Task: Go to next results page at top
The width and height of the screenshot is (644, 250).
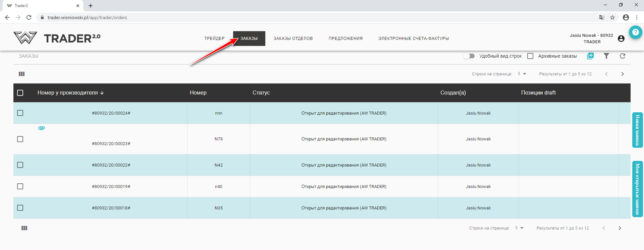Action: click(x=623, y=74)
